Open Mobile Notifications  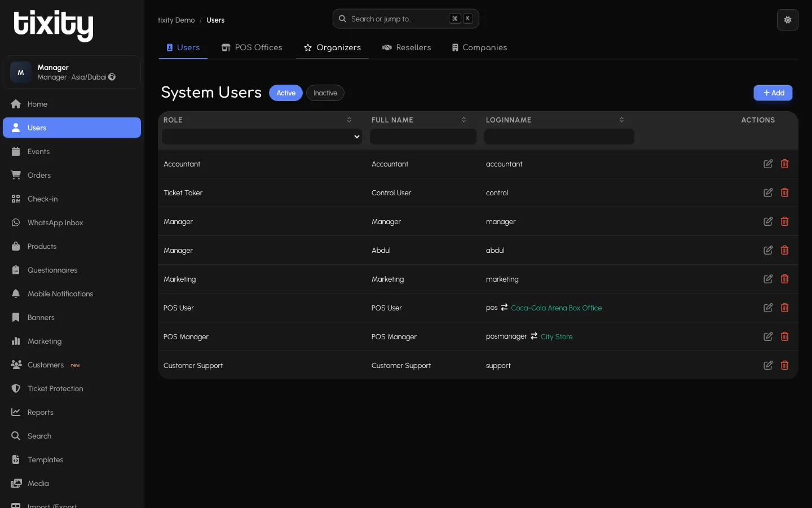pos(72,294)
